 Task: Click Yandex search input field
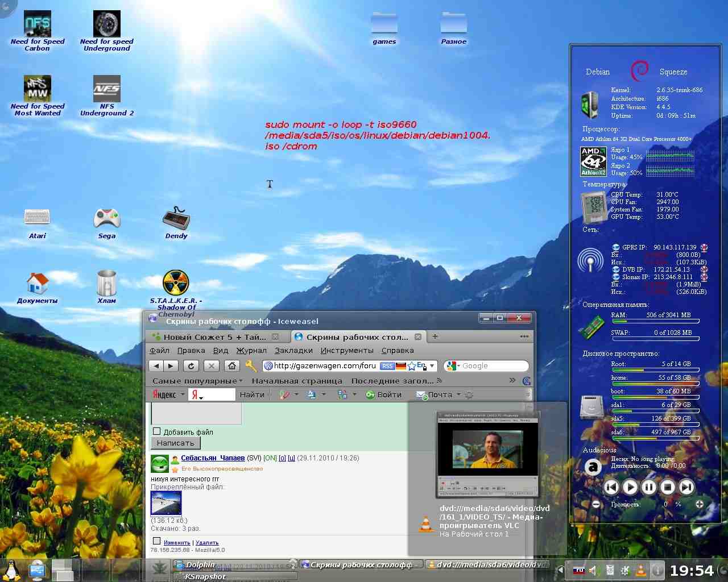(x=212, y=394)
